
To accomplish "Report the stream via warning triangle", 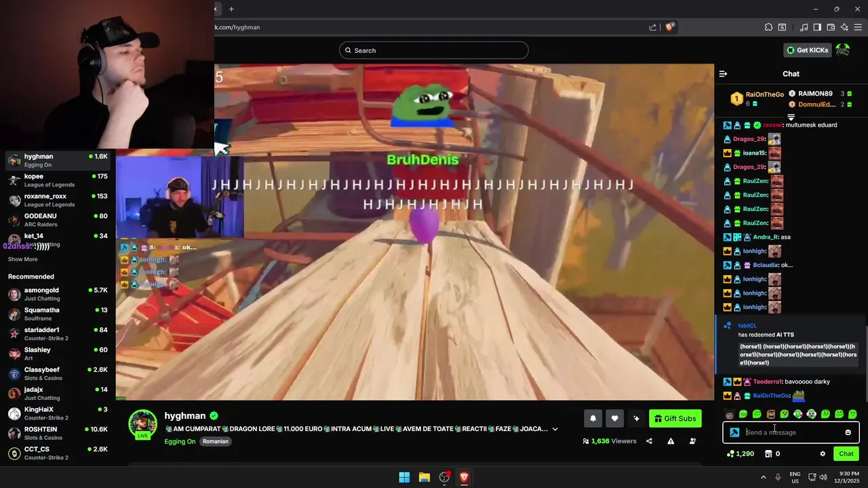I will 671,441.
